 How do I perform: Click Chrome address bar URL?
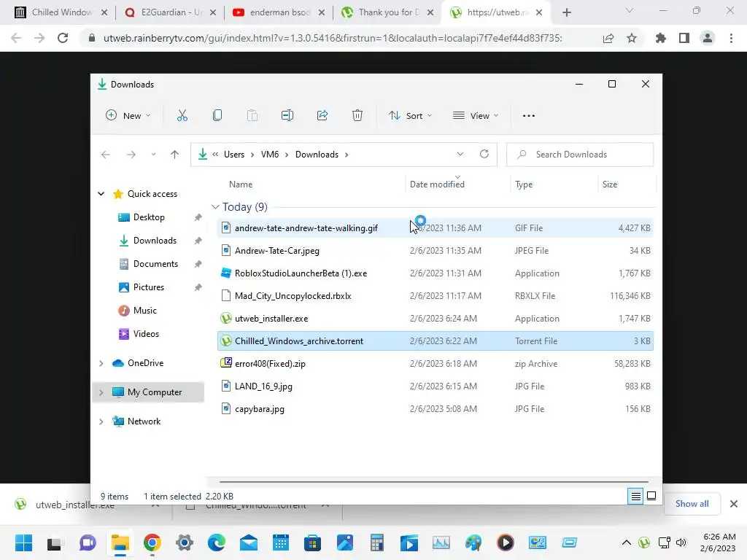tap(333, 38)
